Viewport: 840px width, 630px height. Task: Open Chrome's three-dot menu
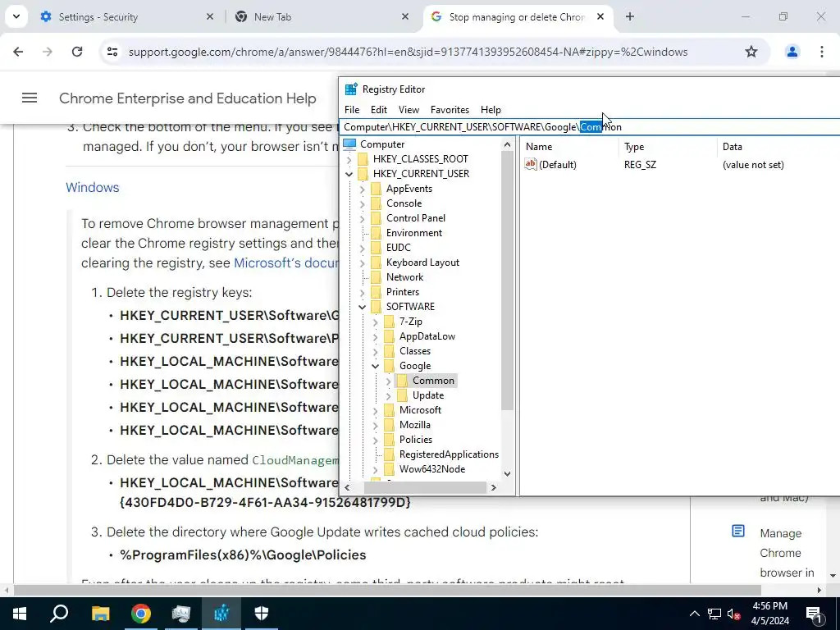pyautogui.click(x=822, y=52)
